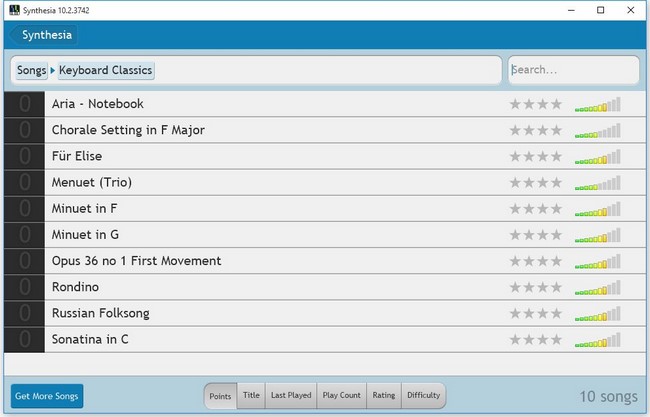
Task: Choose the Russian Folksong entry
Action: tap(325, 313)
